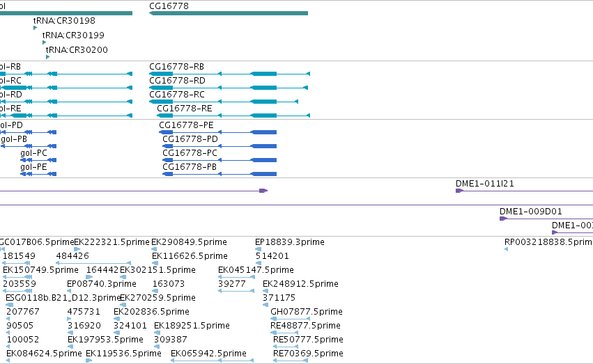The image size is (593, 364).
Task: Click the gol-PE protein glyph
Action: pos(38,174)
